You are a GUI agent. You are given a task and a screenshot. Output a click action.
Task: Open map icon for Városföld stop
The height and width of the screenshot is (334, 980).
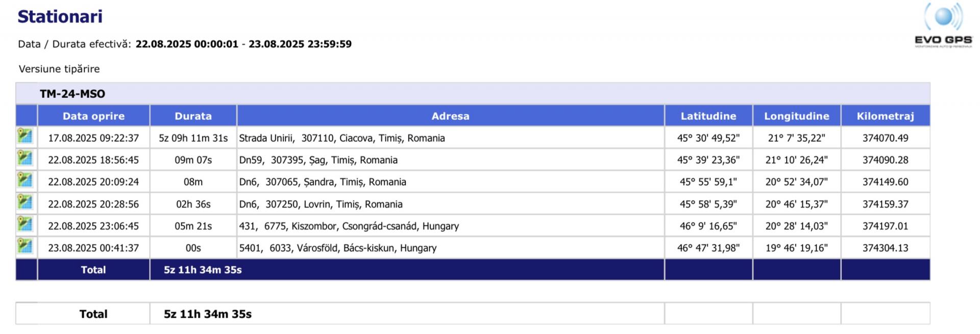click(x=25, y=246)
